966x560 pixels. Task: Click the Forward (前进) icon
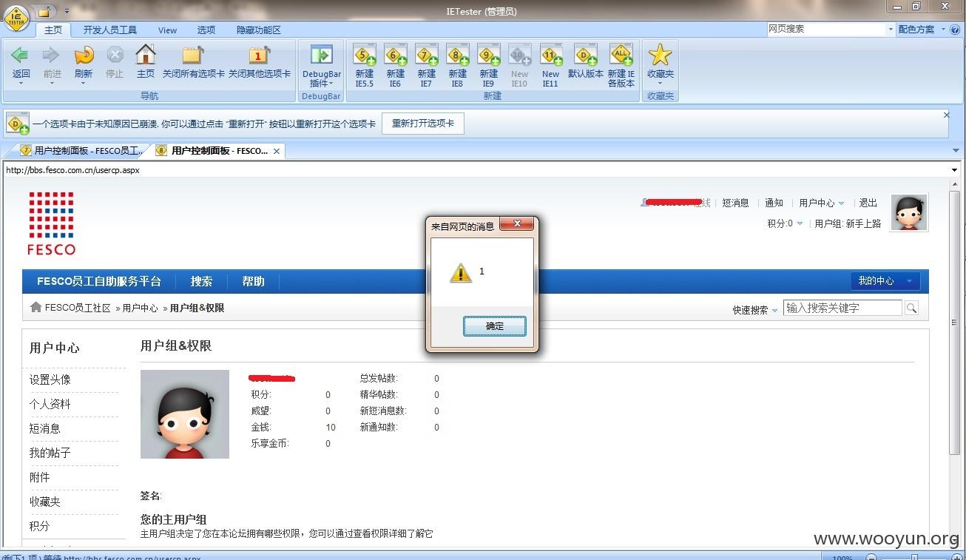click(52, 55)
